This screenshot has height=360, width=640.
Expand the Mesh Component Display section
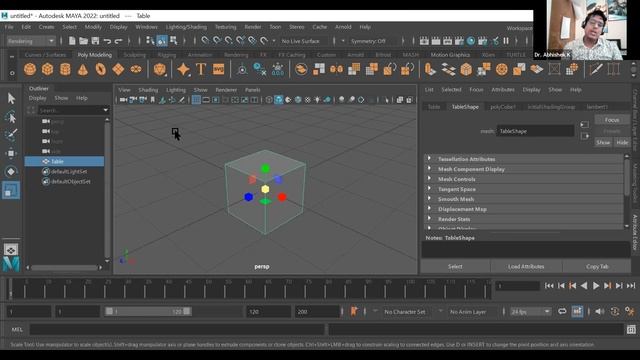(524, 169)
